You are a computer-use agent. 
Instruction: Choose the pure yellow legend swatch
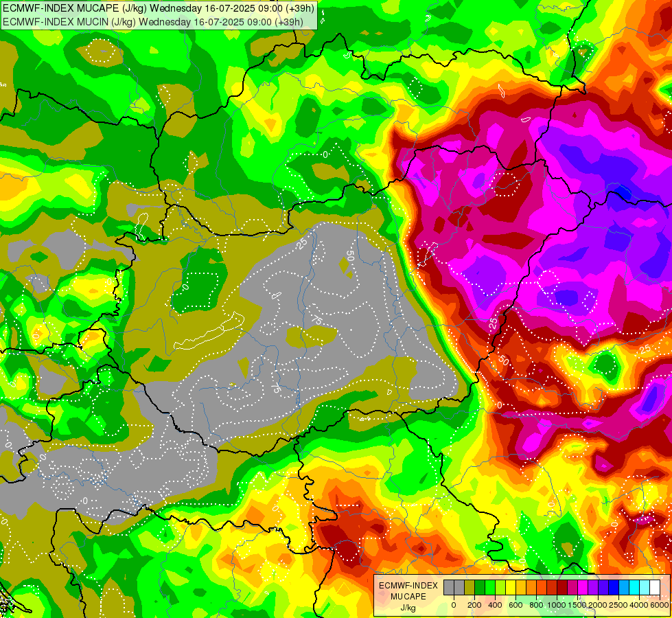pos(511,587)
